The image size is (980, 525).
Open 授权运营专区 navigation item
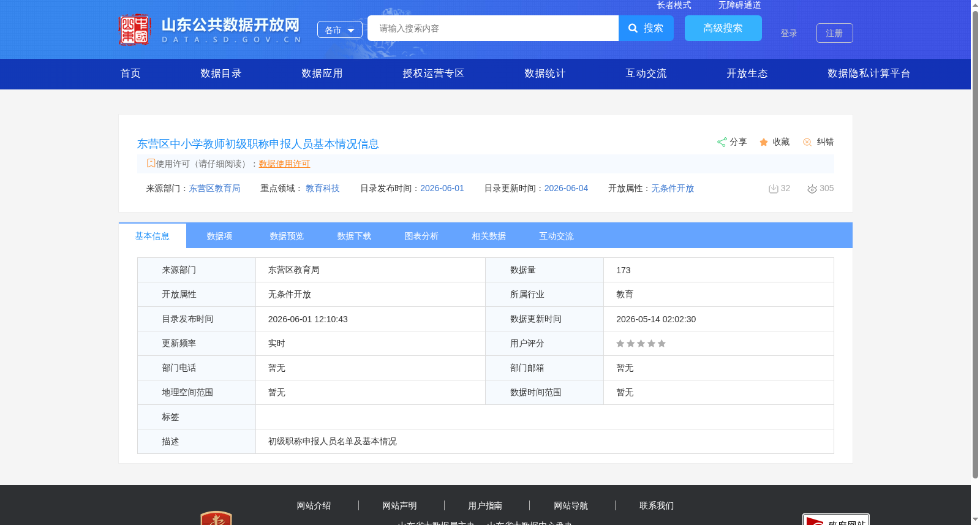(x=434, y=74)
